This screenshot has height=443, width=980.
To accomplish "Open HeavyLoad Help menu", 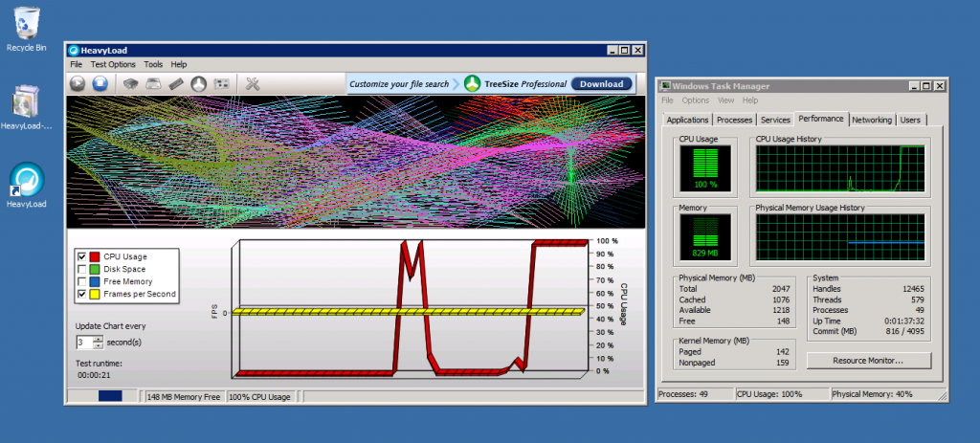I will pos(179,64).
